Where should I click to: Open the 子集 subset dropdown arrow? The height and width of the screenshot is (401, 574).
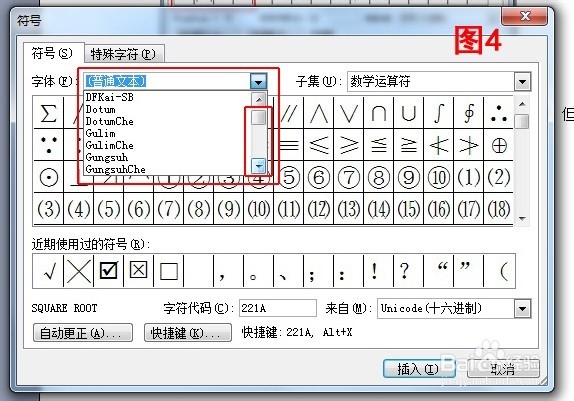pos(522,82)
